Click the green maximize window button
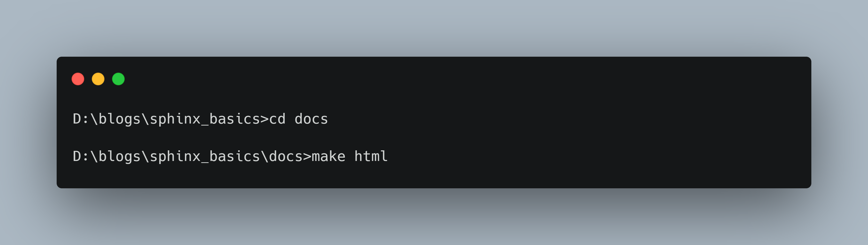Screen dimensions: 868x245 click(x=118, y=79)
